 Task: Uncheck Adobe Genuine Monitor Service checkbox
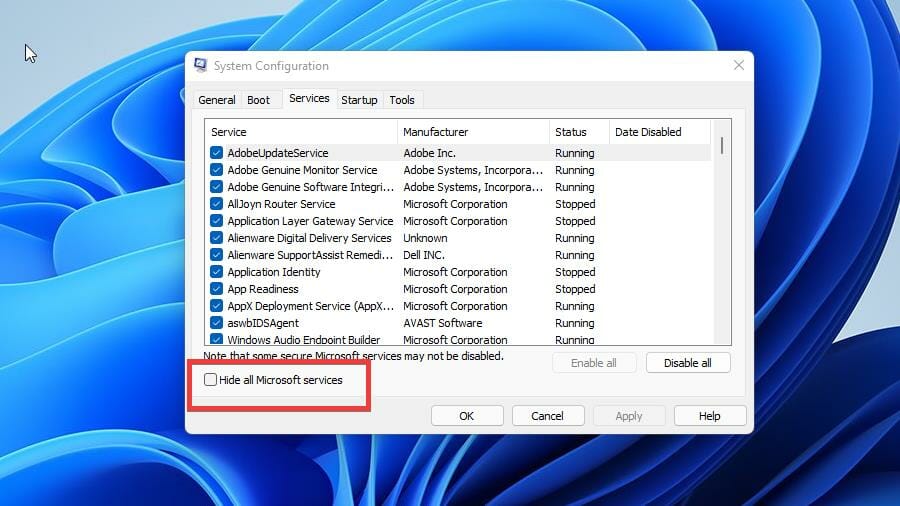216,170
